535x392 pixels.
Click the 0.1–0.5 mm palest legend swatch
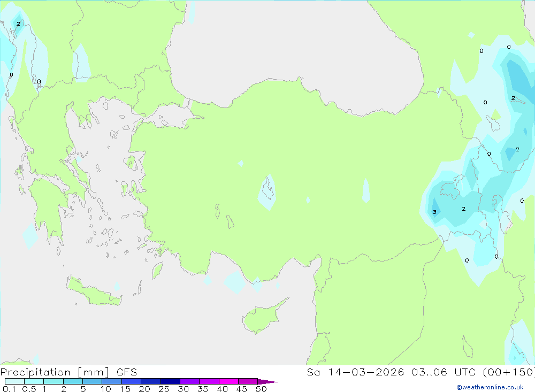coord(14,381)
